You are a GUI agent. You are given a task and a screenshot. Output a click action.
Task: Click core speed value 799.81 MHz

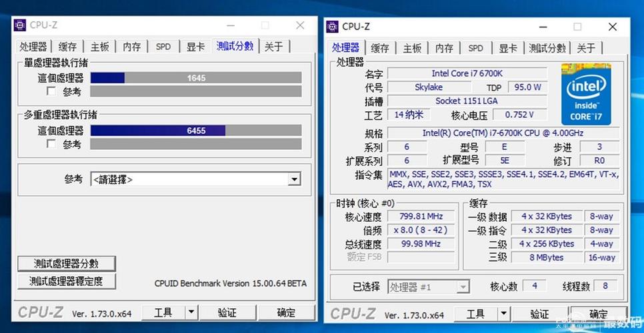click(x=421, y=216)
